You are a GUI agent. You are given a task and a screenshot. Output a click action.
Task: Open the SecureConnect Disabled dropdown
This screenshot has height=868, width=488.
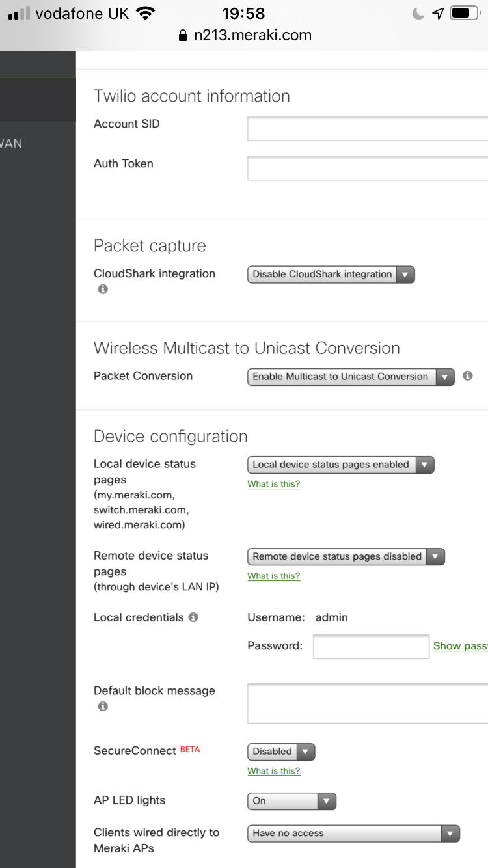coord(281,752)
